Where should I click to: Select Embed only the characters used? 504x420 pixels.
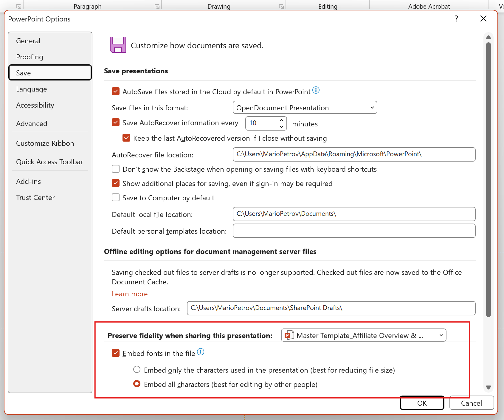pos(137,370)
